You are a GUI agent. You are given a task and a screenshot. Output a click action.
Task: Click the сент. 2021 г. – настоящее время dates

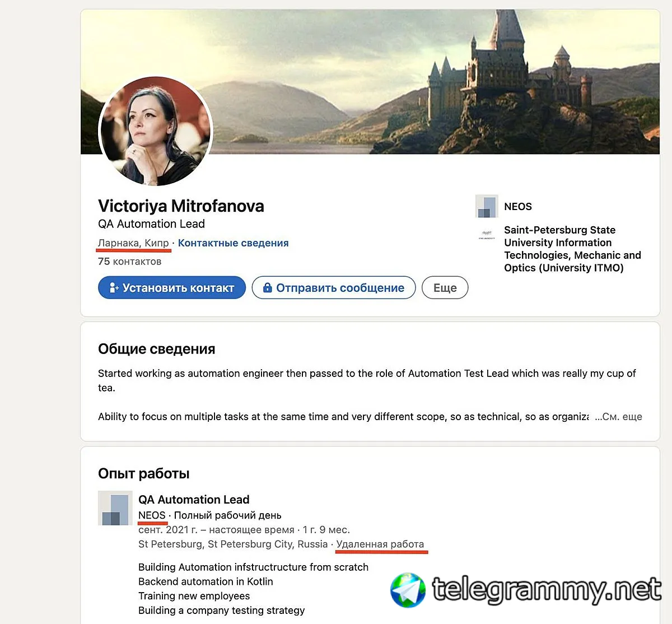tap(216, 530)
